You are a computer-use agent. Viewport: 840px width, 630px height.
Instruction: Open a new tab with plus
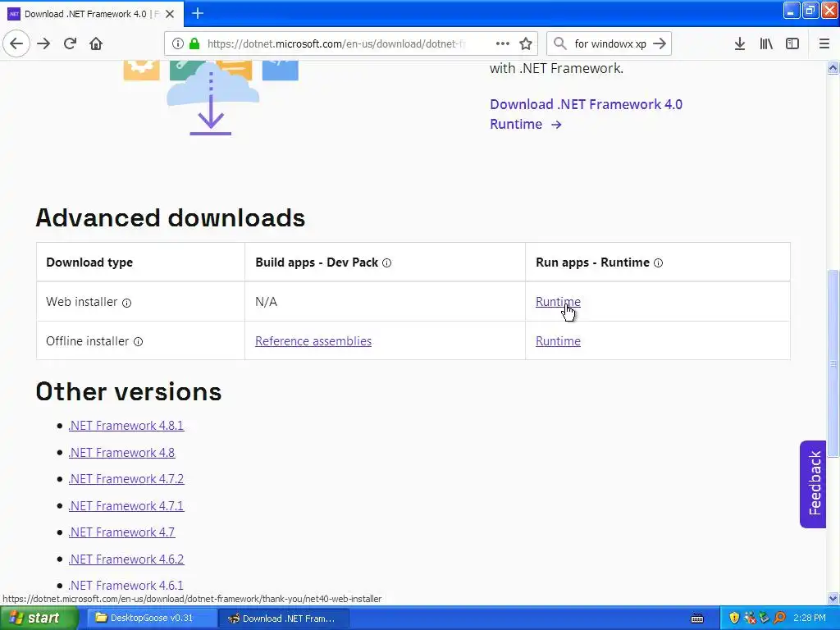tap(198, 13)
